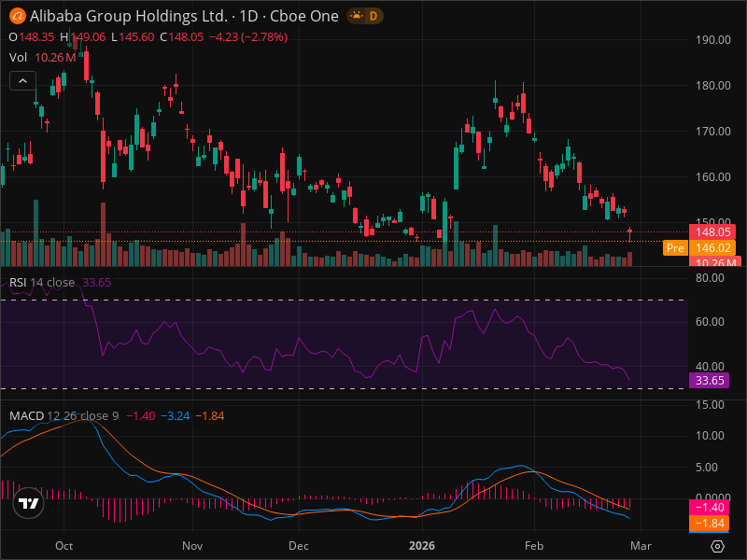
Task: Click the Cboe One exchange label
Action: coord(304,16)
